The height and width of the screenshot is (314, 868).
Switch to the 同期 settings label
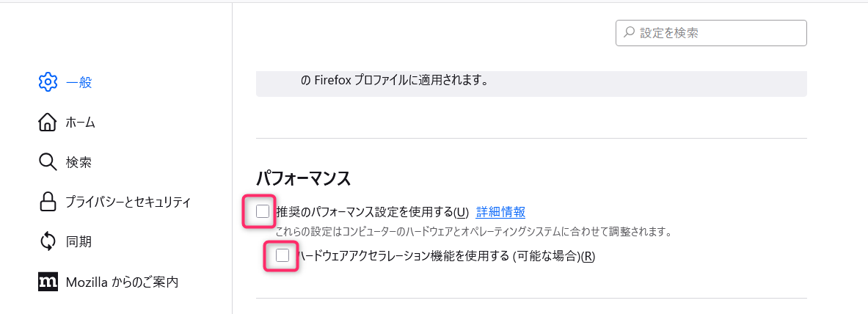[x=79, y=241]
